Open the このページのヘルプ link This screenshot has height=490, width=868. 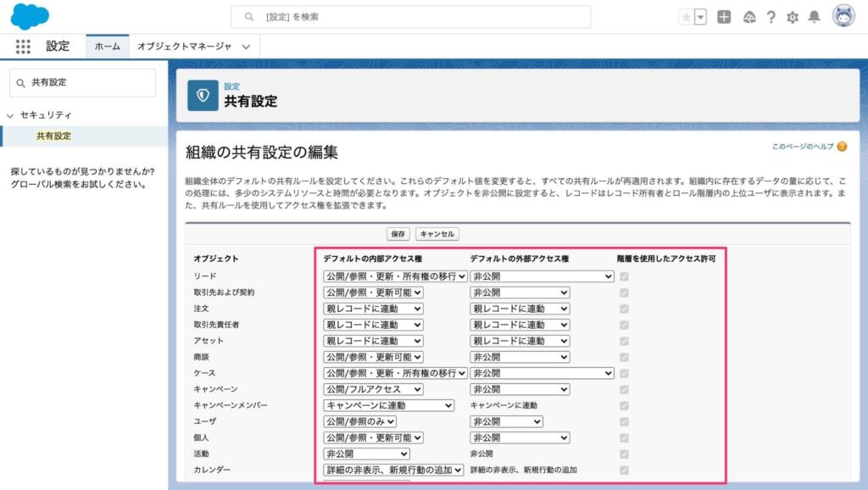point(803,147)
